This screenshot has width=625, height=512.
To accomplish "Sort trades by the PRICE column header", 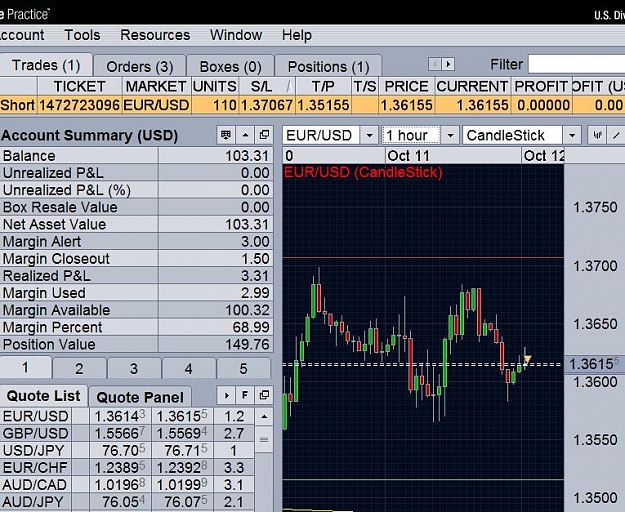I will click(406, 86).
